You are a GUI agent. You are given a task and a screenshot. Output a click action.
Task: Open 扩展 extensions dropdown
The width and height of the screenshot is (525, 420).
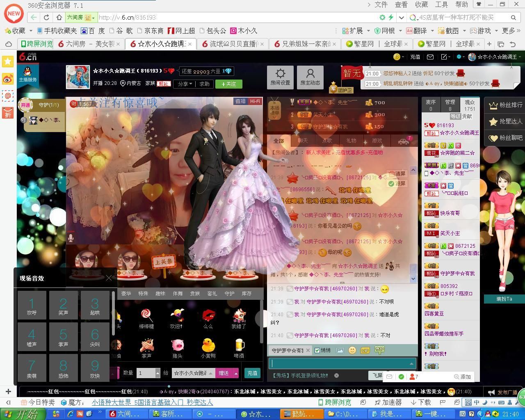(x=356, y=31)
